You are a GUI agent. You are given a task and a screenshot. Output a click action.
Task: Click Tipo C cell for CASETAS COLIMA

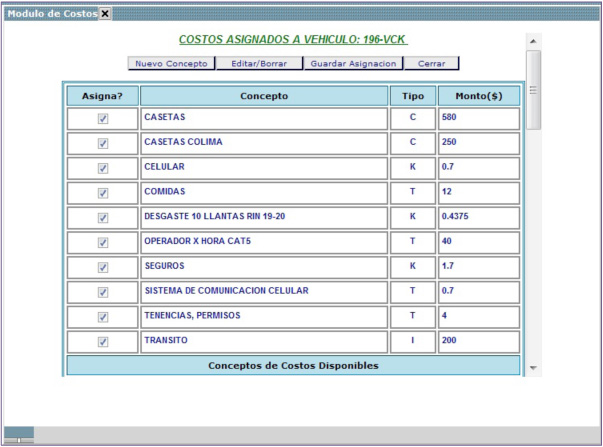[413, 143]
